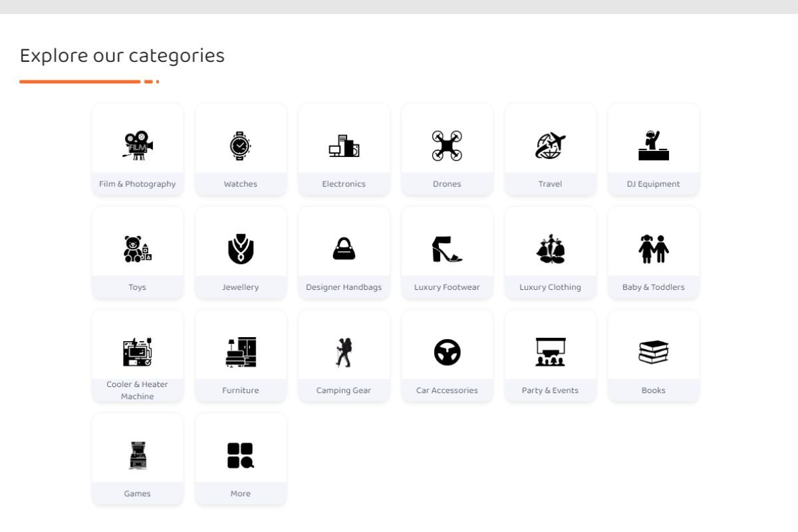The width and height of the screenshot is (798, 532).
Task: Open the Luxury Clothing icon
Action: [x=550, y=249]
